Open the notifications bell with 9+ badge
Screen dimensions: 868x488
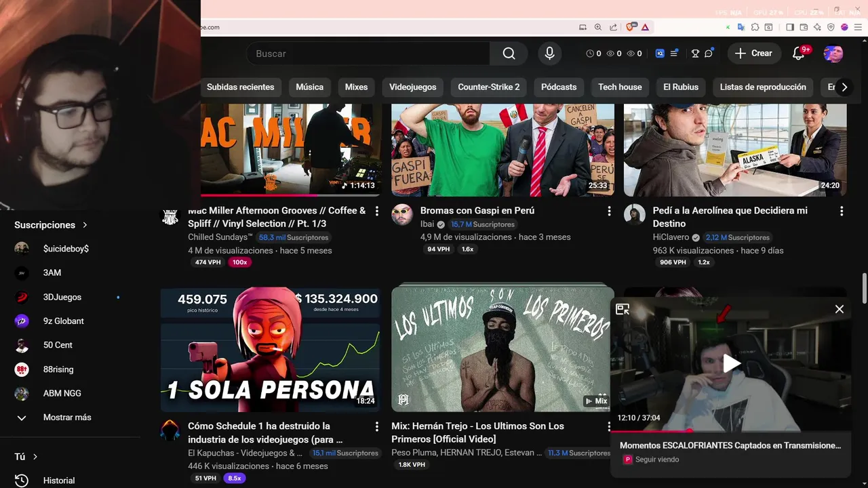[x=799, y=54]
